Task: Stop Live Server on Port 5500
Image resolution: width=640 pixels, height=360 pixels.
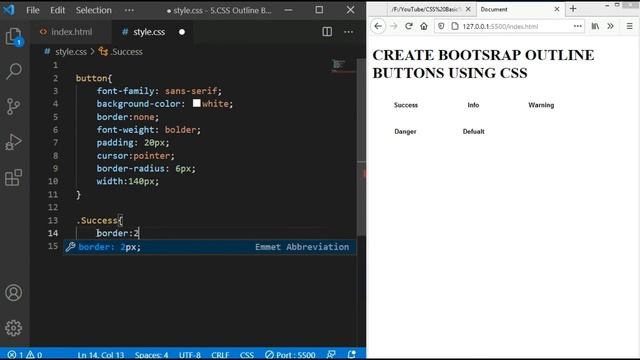Action: point(290,355)
